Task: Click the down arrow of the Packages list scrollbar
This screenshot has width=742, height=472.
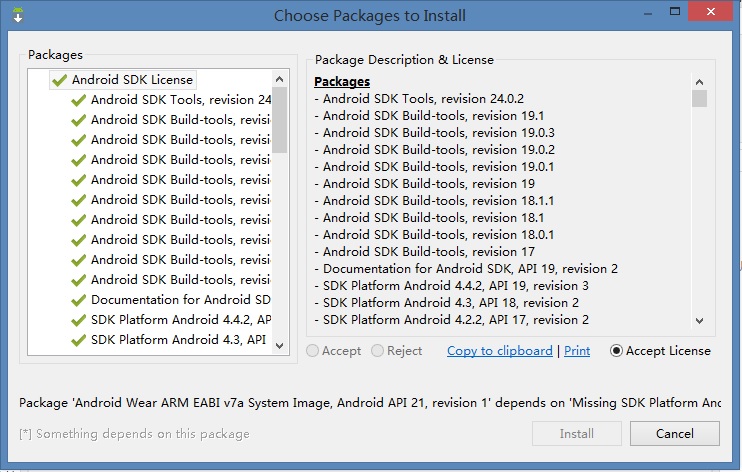Action: tap(279, 346)
